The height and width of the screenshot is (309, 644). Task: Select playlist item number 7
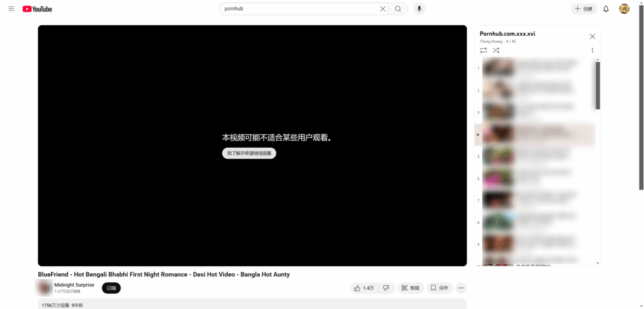pyautogui.click(x=535, y=200)
